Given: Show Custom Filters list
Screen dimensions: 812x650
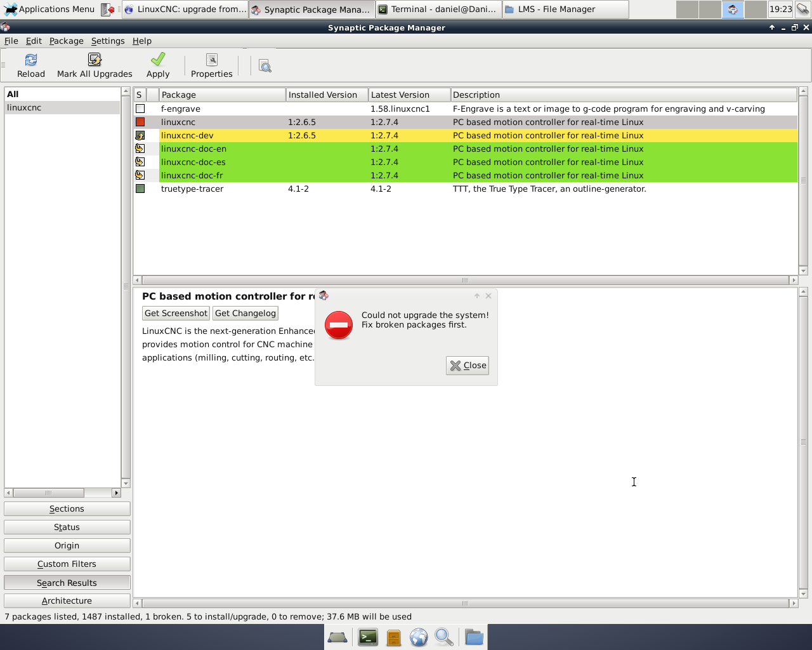Looking at the screenshot, I should pyautogui.click(x=67, y=564).
